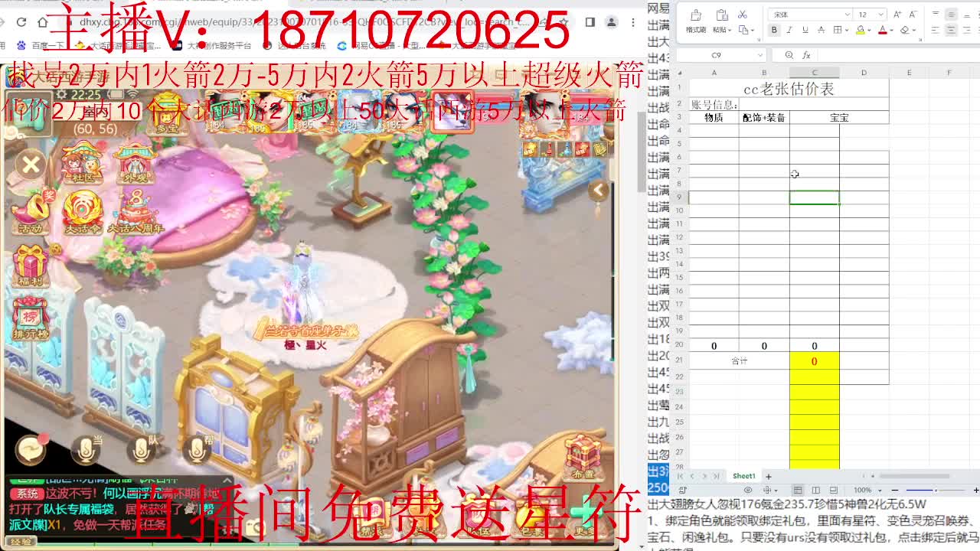Click the top vertical align icon
980x551 pixels.
(x=936, y=15)
